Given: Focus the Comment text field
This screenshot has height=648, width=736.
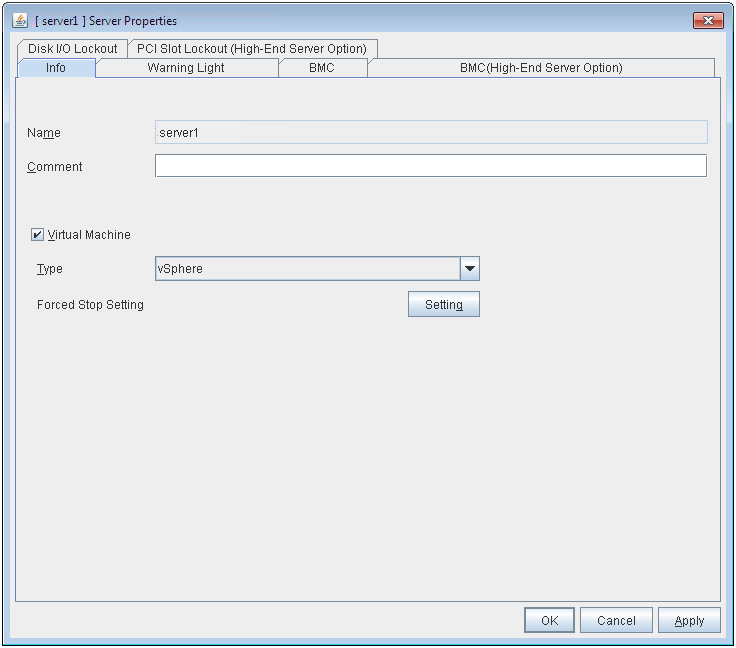Looking at the screenshot, I should (430, 166).
